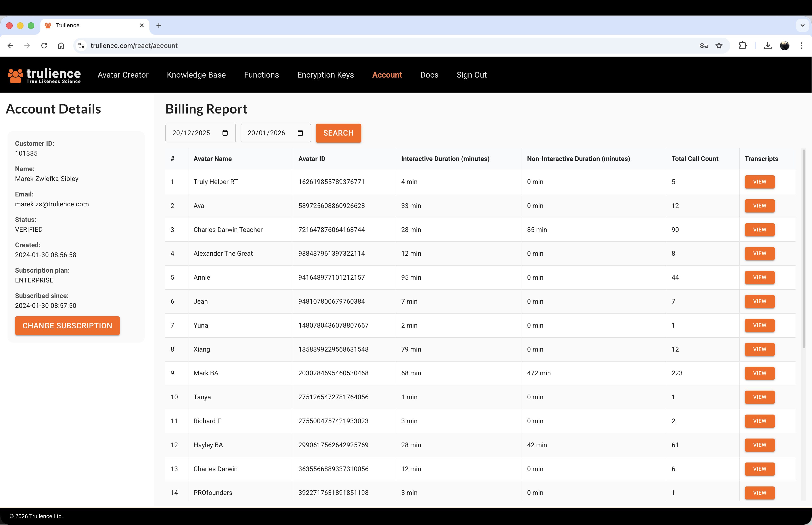Bookmark the page with the star icon
Image resolution: width=812 pixels, height=525 pixels.
(x=719, y=45)
